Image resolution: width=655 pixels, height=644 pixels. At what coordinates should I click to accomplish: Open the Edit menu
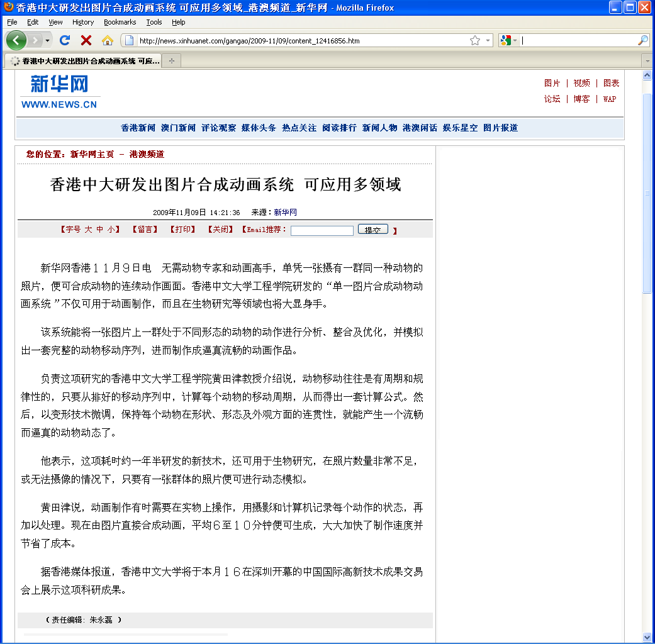point(33,22)
